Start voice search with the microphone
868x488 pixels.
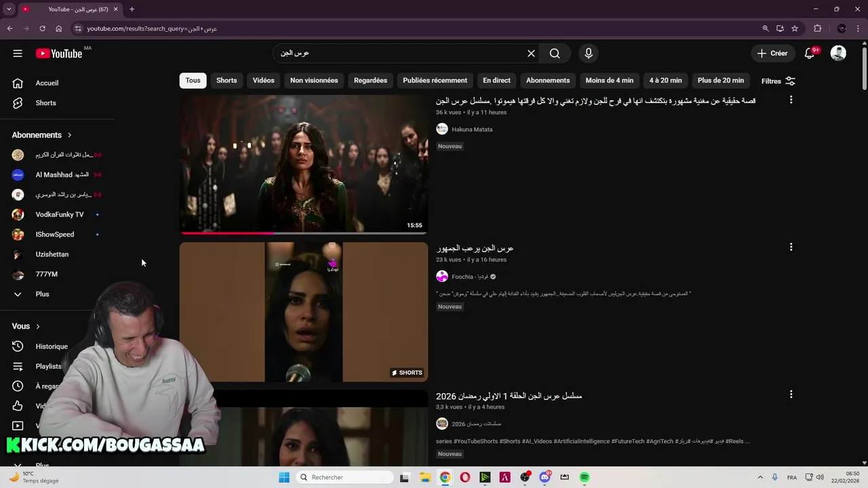(589, 54)
